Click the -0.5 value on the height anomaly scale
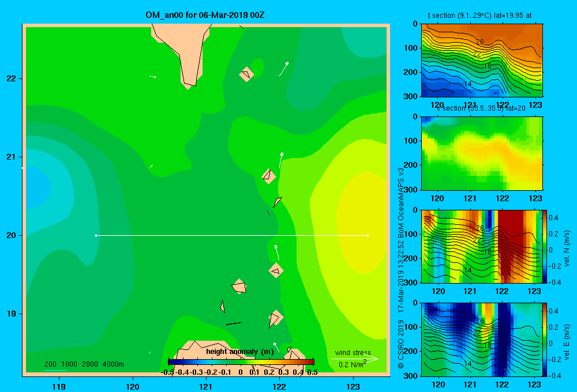The height and width of the screenshot is (392, 577). pos(167,372)
